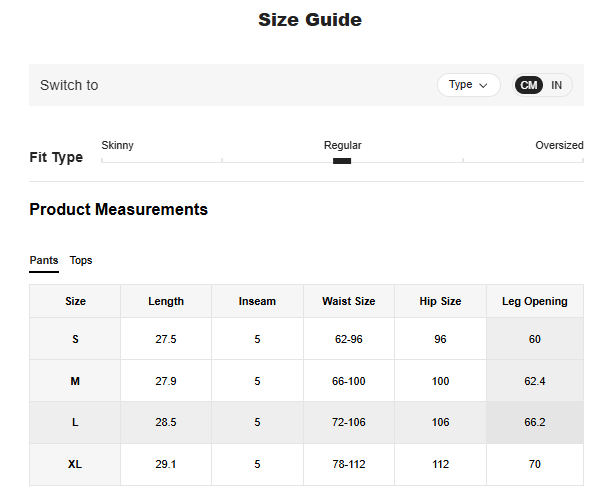
Task: Click the Length column header
Action: tap(166, 301)
